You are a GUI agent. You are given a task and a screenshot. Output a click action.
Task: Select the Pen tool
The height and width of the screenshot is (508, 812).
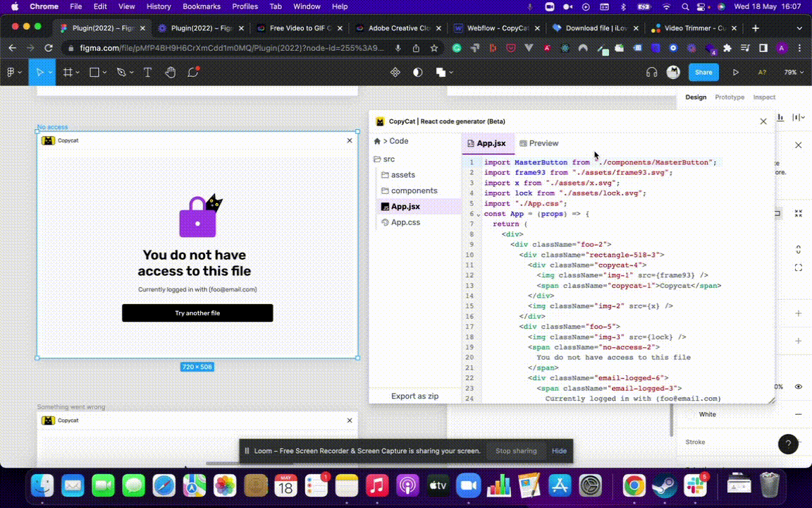(121, 73)
